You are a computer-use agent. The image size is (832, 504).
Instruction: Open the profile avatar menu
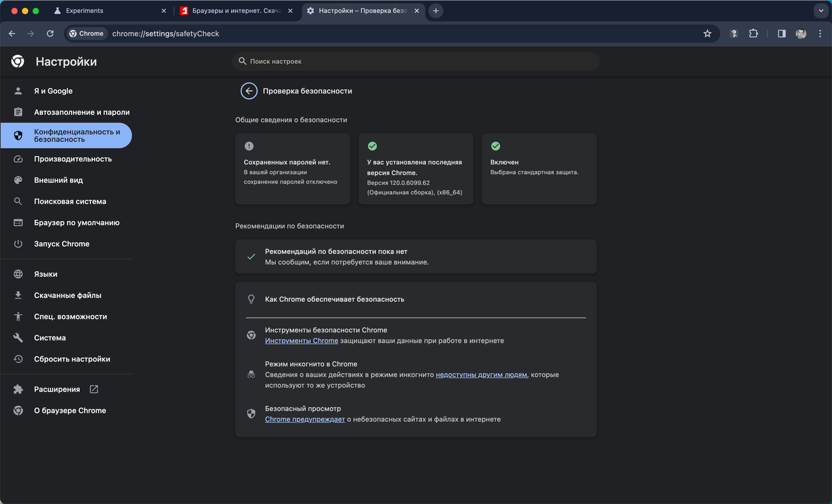point(801,34)
